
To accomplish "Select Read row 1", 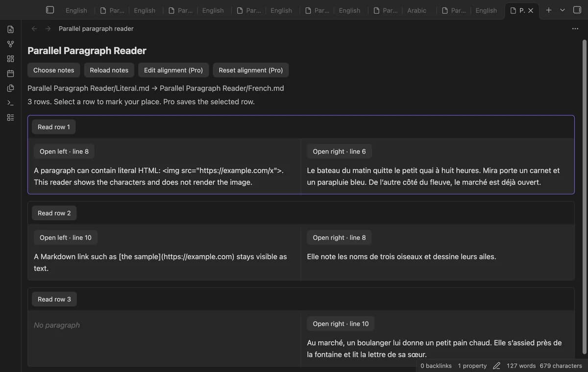I will (54, 127).
